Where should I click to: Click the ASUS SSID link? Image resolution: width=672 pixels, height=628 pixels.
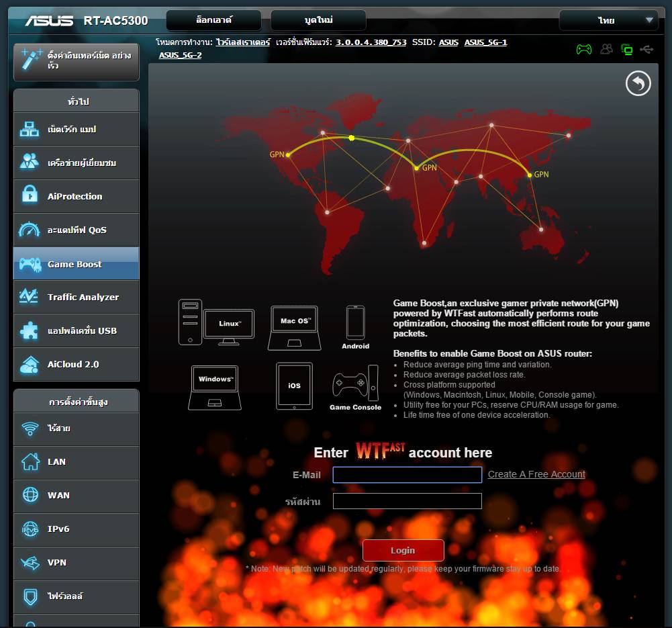pyautogui.click(x=448, y=42)
